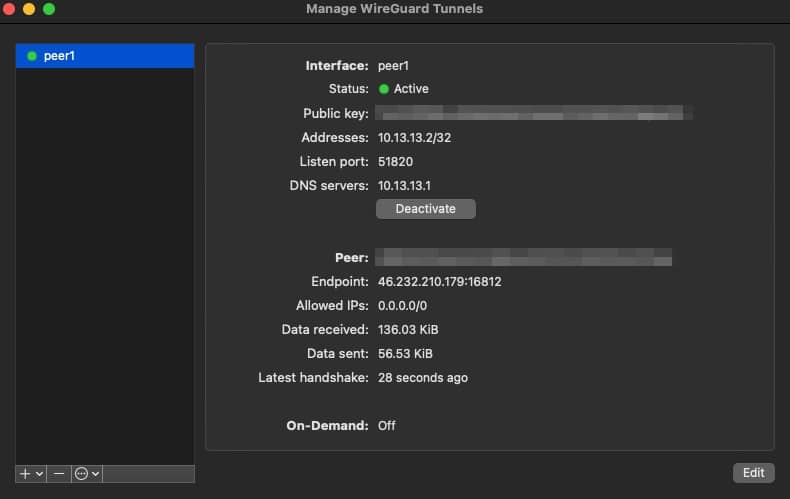Click Data received value 136.03 KiB
This screenshot has height=499, width=790.
408,330
